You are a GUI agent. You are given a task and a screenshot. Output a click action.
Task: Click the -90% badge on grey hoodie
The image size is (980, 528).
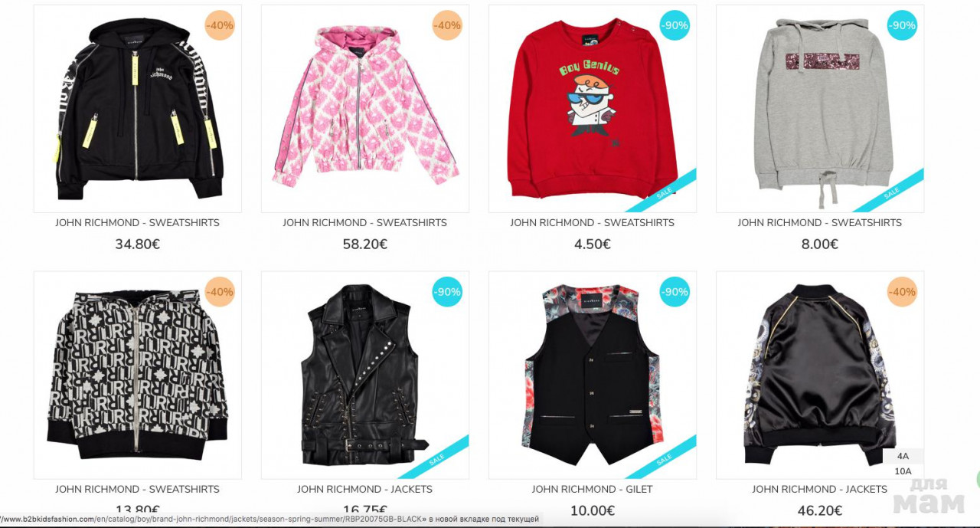coord(902,25)
